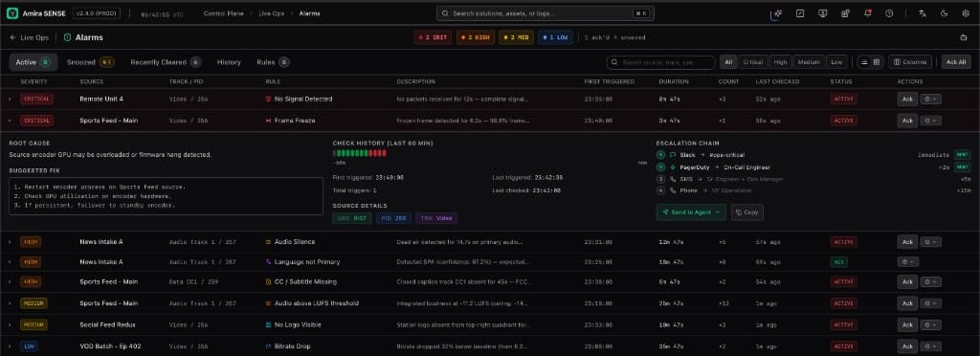Viewport: 980px width, 356px height.
Task: Open the Snoozed tab
Action: coord(90,62)
